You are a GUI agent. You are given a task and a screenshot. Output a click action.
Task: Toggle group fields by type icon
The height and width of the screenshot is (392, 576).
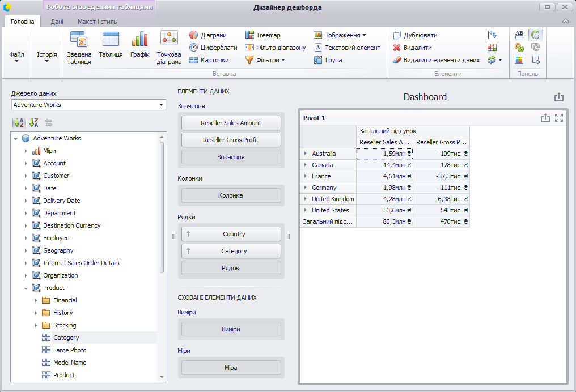[x=49, y=122]
